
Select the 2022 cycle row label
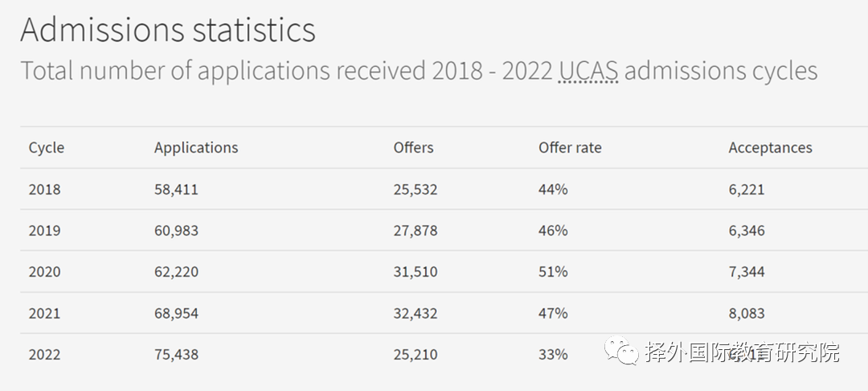[x=45, y=355]
